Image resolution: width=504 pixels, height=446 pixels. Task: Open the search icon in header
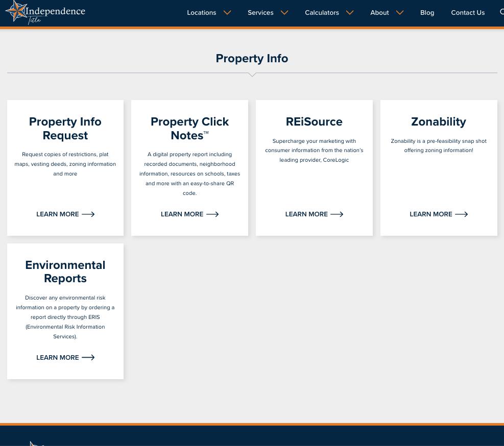[x=502, y=12]
